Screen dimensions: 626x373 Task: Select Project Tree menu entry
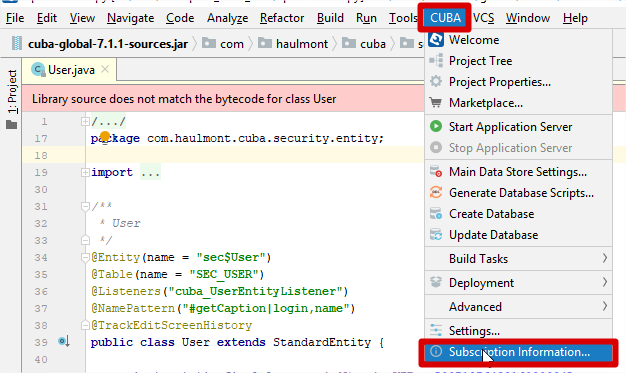click(x=518, y=61)
